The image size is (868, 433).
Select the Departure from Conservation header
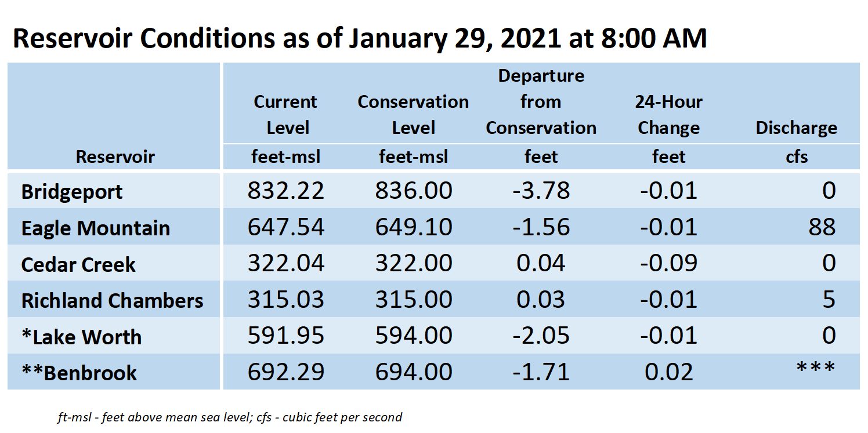[x=541, y=102]
